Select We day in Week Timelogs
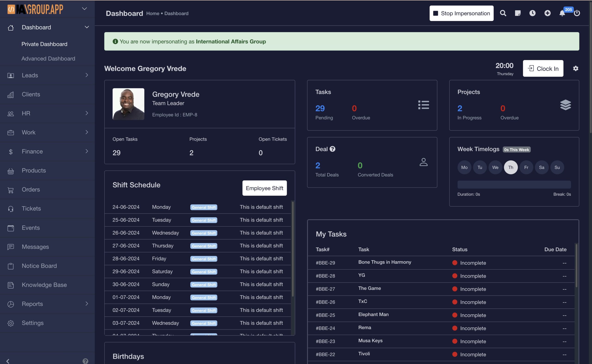This screenshot has width=592, height=364. click(495, 167)
